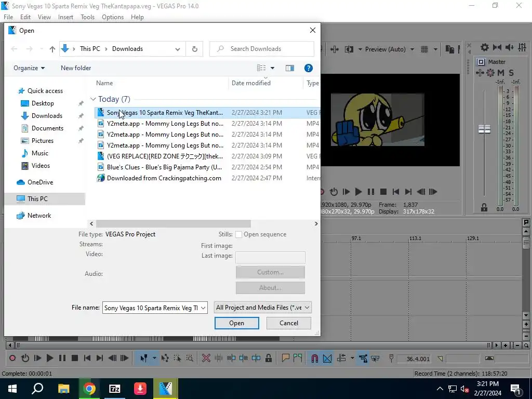The image size is (532, 399).
Task: Click the Video Output FX icon in preview toolbar
Action: coord(335,49)
